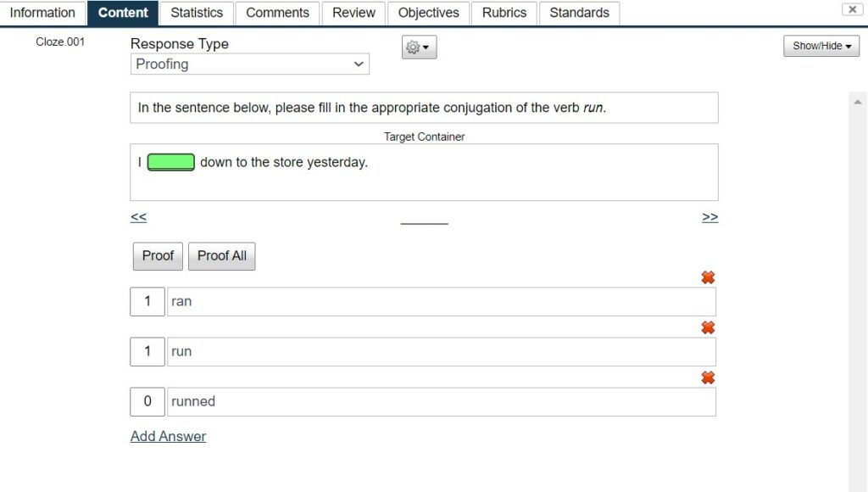Open the Statistics tab
Screen dimensions: 868x492
pyautogui.click(x=197, y=13)
